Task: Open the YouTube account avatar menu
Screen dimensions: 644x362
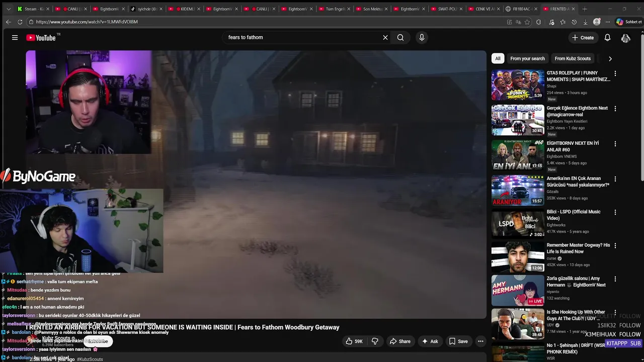Action: tap(626, 38)
